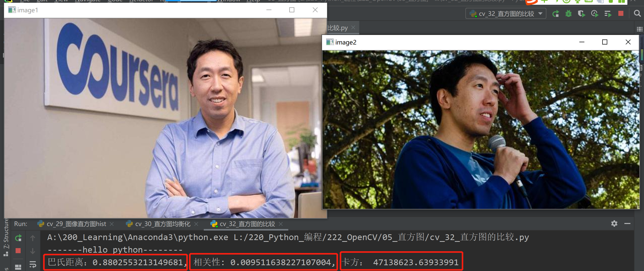The height and width of the screenshot is (271, 644).
Task: Maximize the image2 window
Action: pyautogui.click(x=605, y=42)
